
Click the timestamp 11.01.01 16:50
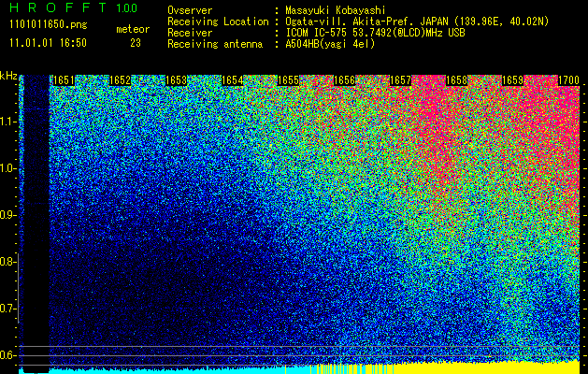pyautogui.click(x=49, y=43)
